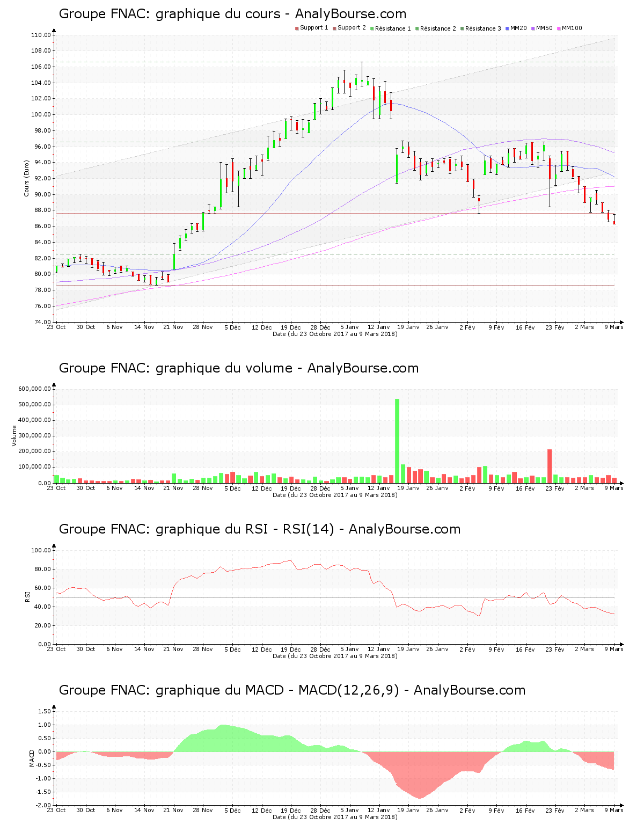
Task: Click the 74.00 value on price axis
Action: (x=42, y=322)
